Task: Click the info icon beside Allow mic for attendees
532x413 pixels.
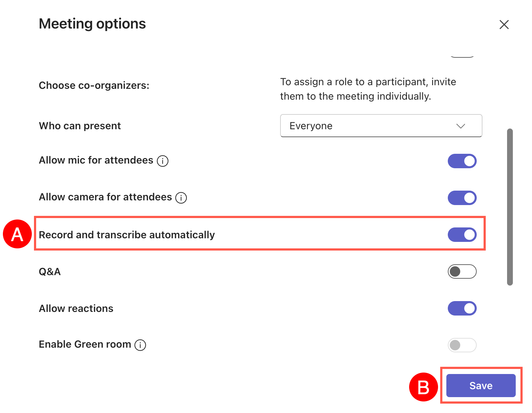Action: tap(163, 161)
